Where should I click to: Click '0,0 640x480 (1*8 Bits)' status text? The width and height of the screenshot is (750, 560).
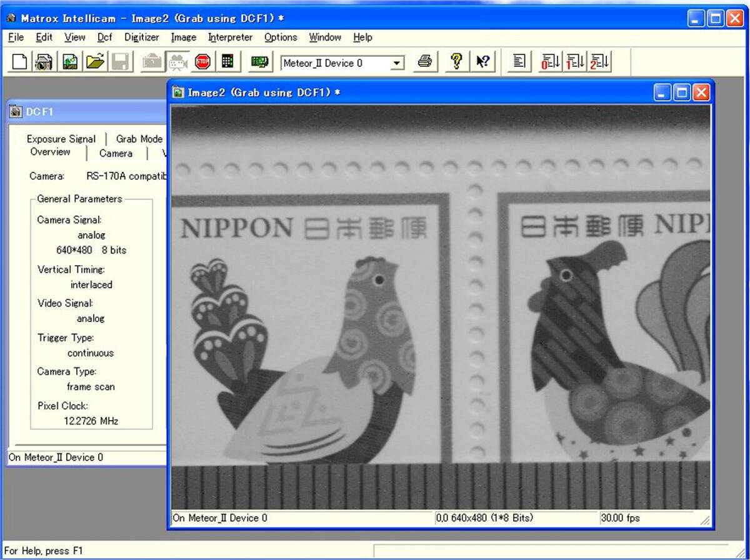point(484,518)
